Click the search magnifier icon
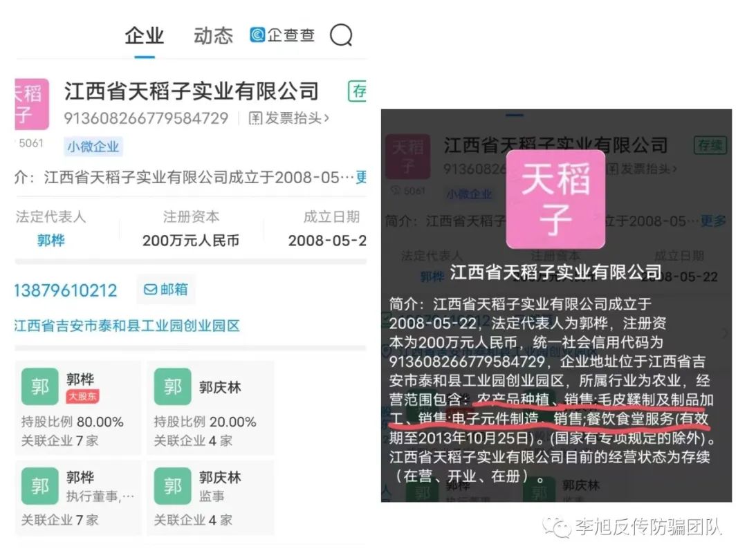Screen dimensions: 747x560 pyautogui.click(x=341, y=35)
